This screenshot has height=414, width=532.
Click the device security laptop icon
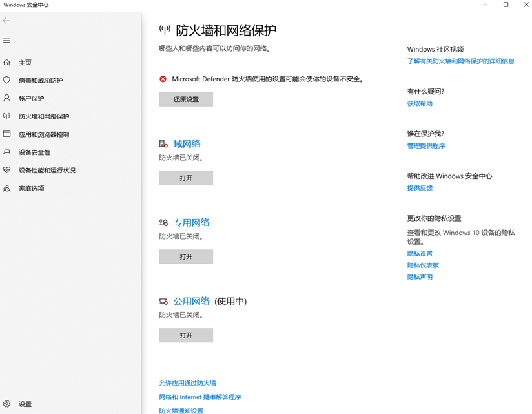(7, 152)
